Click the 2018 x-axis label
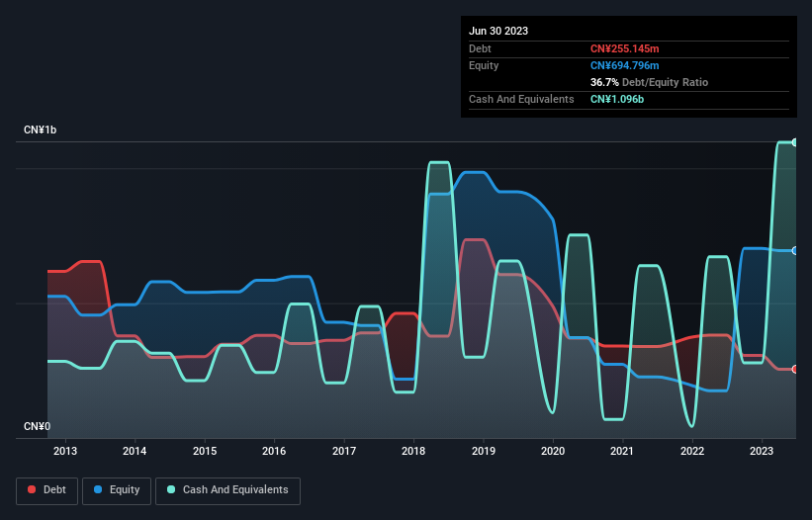This screenshot has width=812, height=520. tap(413, 451)
